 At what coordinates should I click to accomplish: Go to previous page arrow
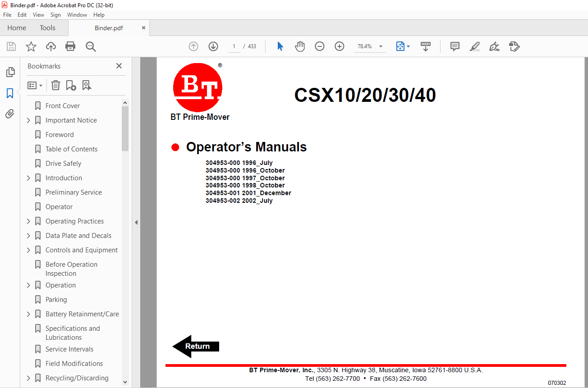pos(193,46)
